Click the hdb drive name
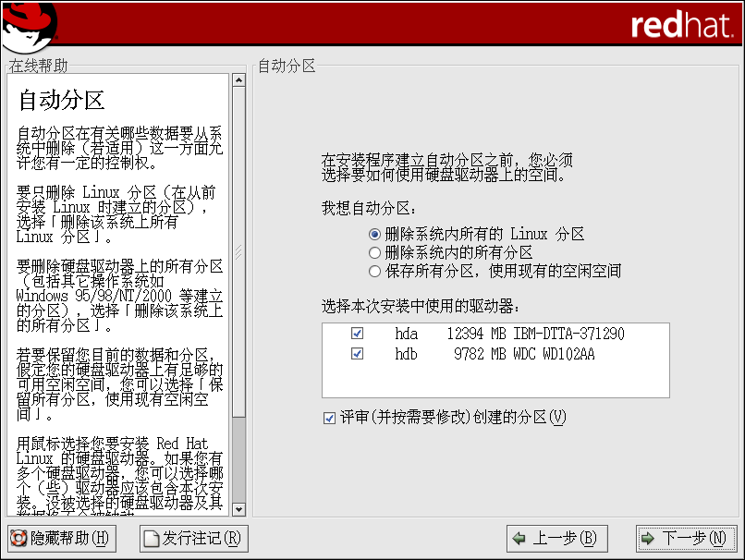The width and height of the screenshot is (745, 560). click(406, 354)
